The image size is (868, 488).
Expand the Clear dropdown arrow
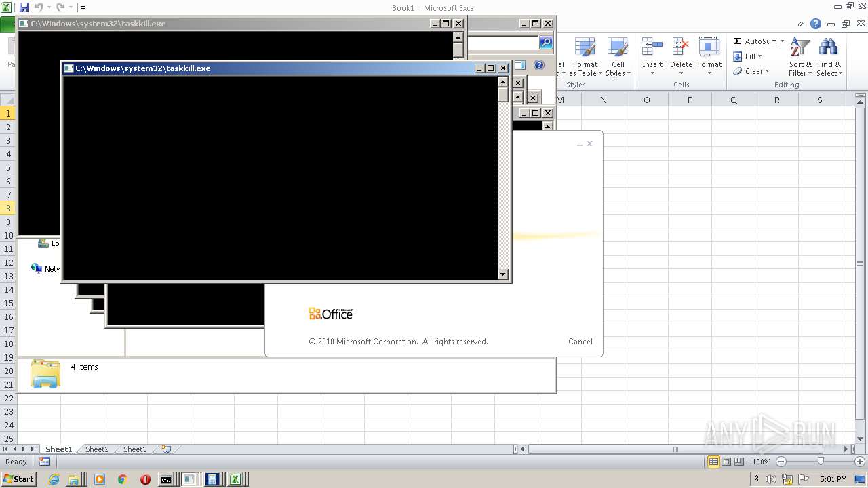pyautogui.click(x=767, y=71)
